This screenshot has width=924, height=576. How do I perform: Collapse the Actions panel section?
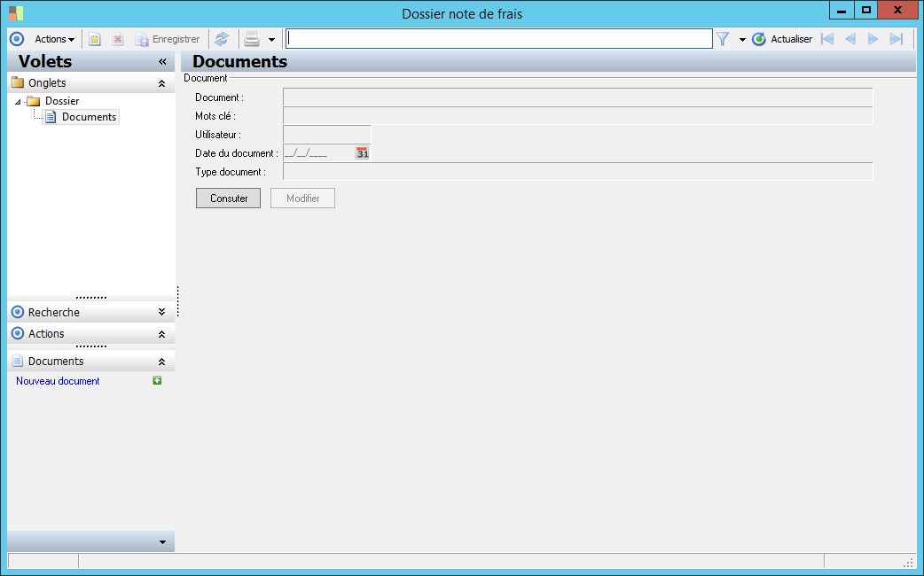pos(161,334)
